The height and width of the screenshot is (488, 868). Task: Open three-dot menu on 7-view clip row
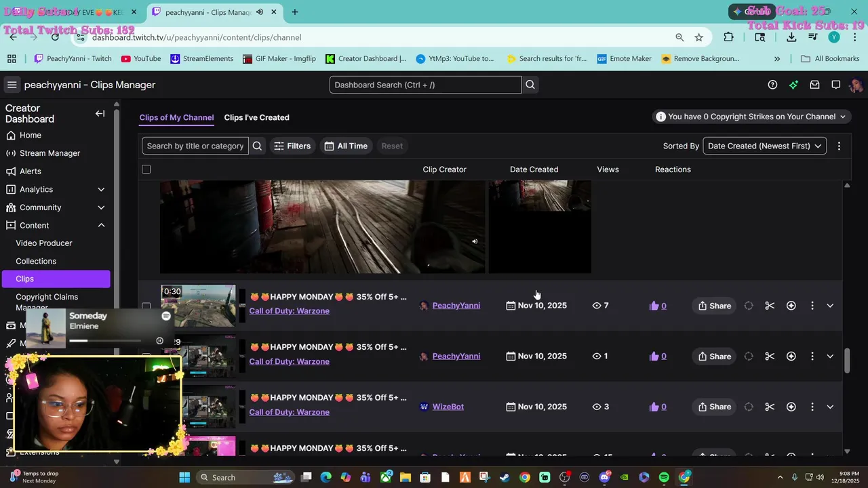coord(812,306)
